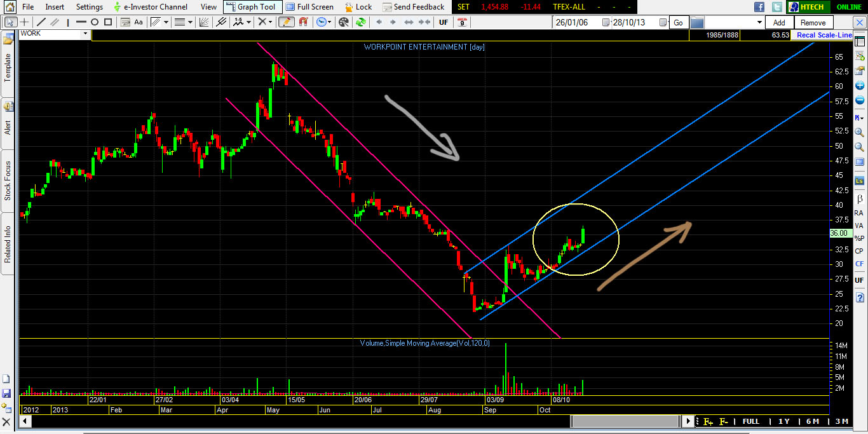Toggle the magnet snap tool
This screenshot has width=868, height=434.
pos(304,22)
